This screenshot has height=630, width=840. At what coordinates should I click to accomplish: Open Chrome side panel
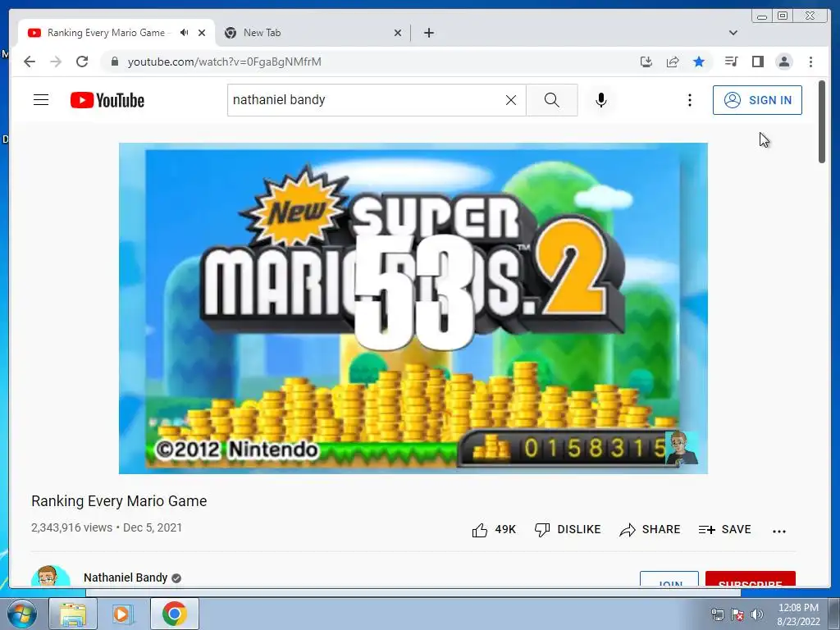pyautogui.click(x=757, y=62)
